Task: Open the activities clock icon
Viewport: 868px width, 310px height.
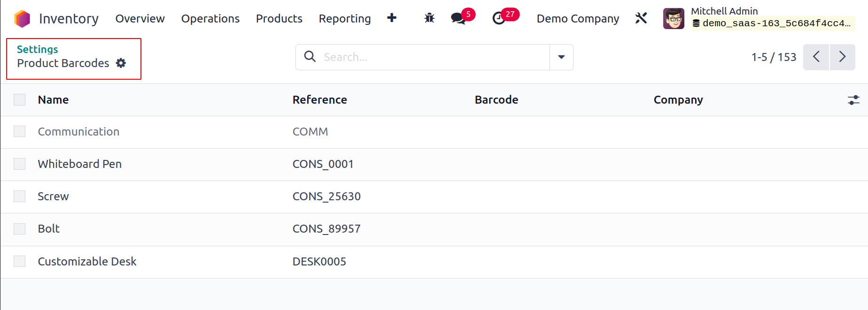Action: (499, 18)
